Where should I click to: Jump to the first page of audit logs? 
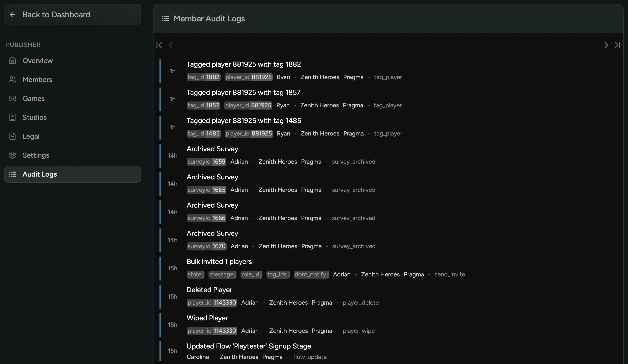click(159, 45)
